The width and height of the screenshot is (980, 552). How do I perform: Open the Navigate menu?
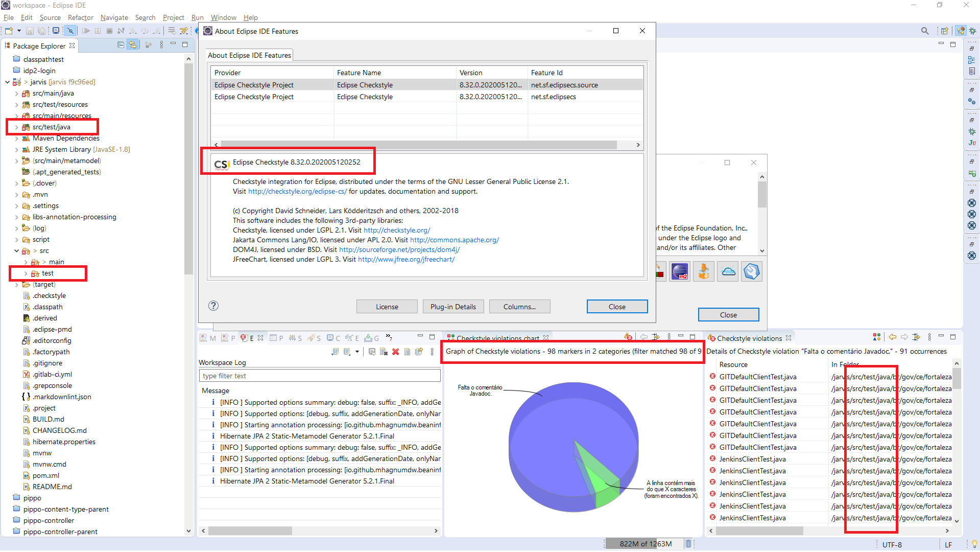pyautogui.click(x=114, y=17)
